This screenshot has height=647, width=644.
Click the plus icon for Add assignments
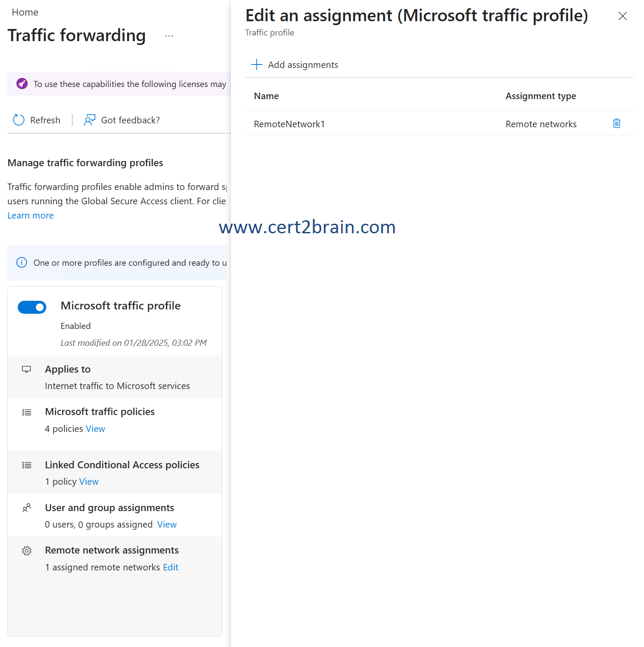point(256,64)
